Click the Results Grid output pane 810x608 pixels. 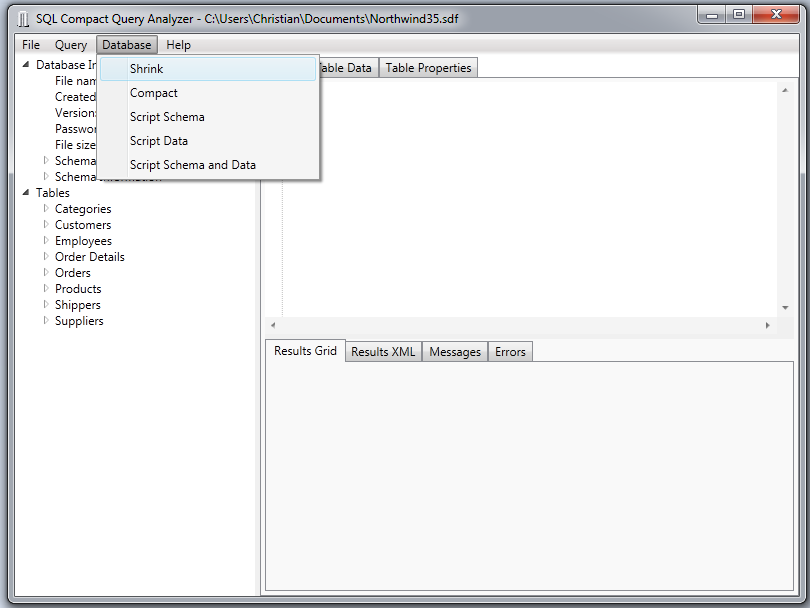click(529, 476)
